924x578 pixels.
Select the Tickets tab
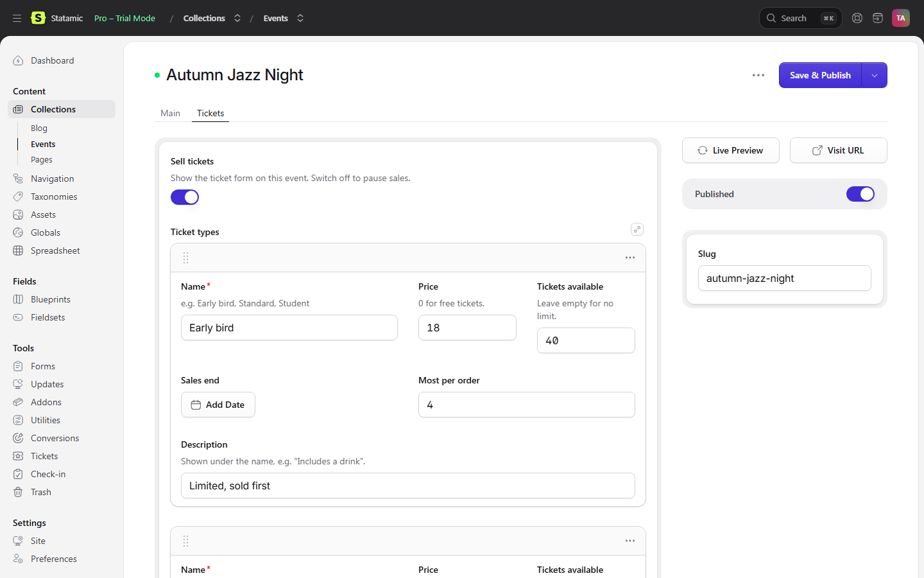(x=210, y=113)
